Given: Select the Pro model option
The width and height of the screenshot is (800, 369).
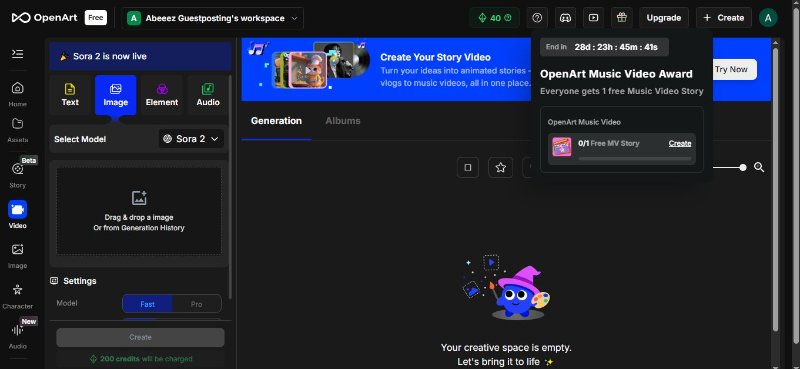Looking at the screenshot, I should (x=196, y=304).
